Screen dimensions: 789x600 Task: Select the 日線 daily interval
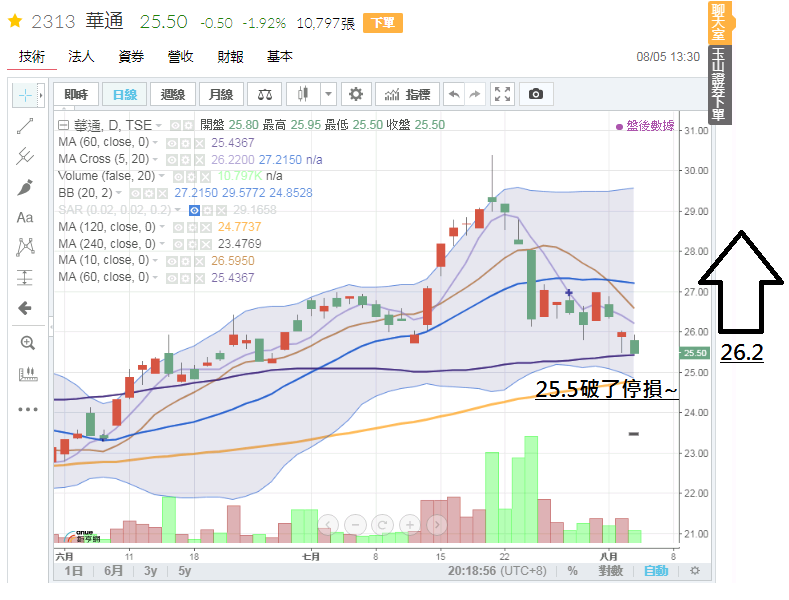(124, 94)
